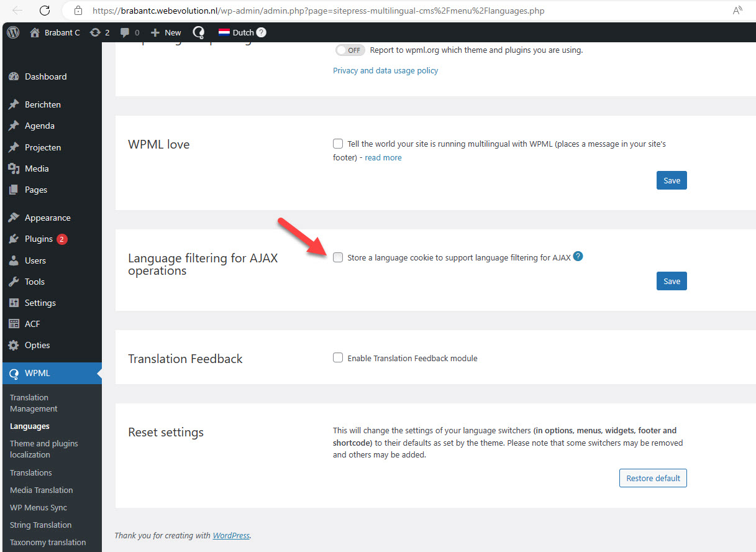Open the Brabant C site home icon
Screen dimensions: 756x552
pyautogui.click(x=35, y=32)
